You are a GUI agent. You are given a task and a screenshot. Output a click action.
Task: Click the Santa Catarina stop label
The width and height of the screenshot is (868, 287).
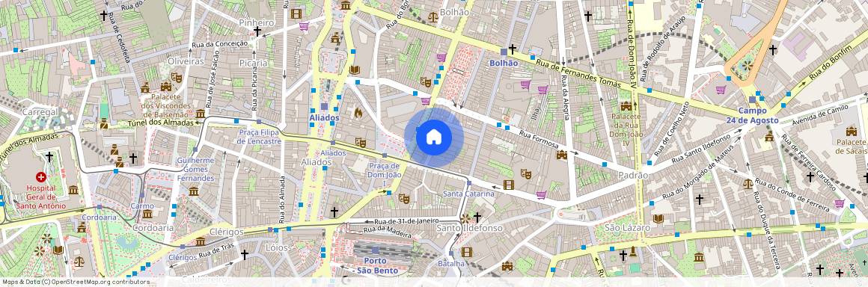[469, 194]
